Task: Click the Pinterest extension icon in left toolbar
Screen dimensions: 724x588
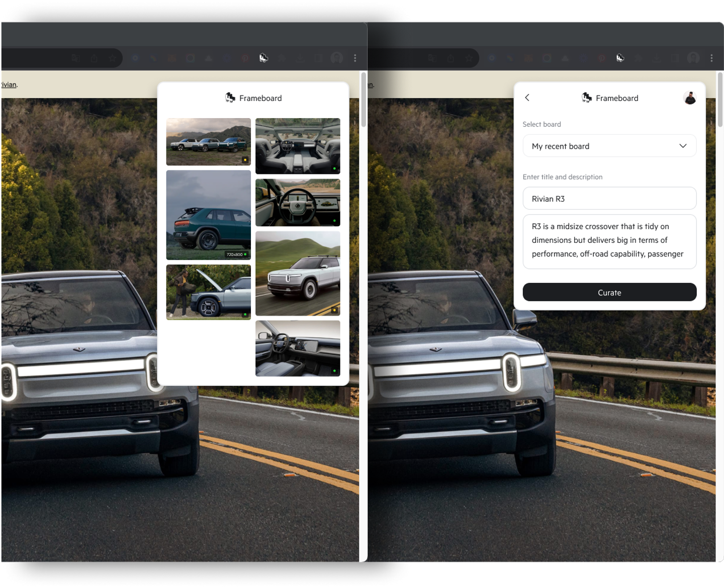Action: pyautogui.click(x=245, y=58)
